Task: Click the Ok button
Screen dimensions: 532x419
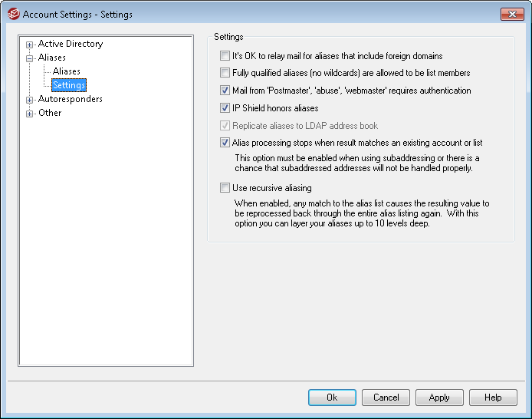Action: [x=332, y=398]
